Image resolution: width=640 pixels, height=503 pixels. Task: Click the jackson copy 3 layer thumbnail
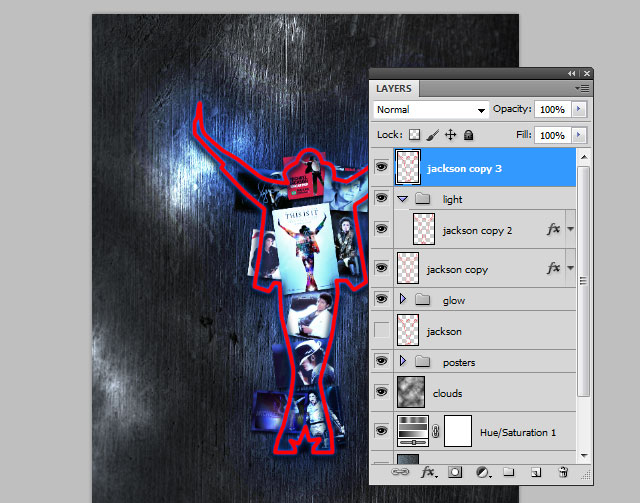[408, 167]
